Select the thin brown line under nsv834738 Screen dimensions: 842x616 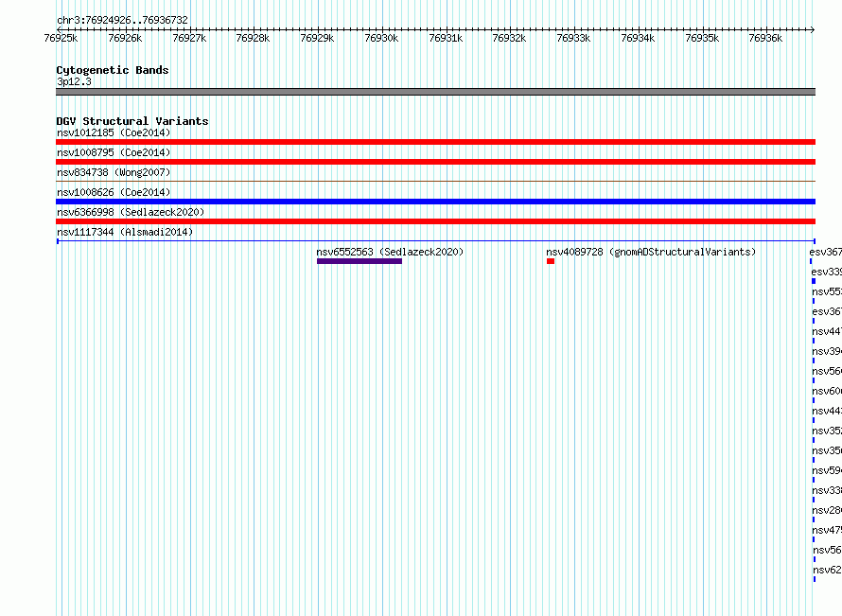pos(435,181)
